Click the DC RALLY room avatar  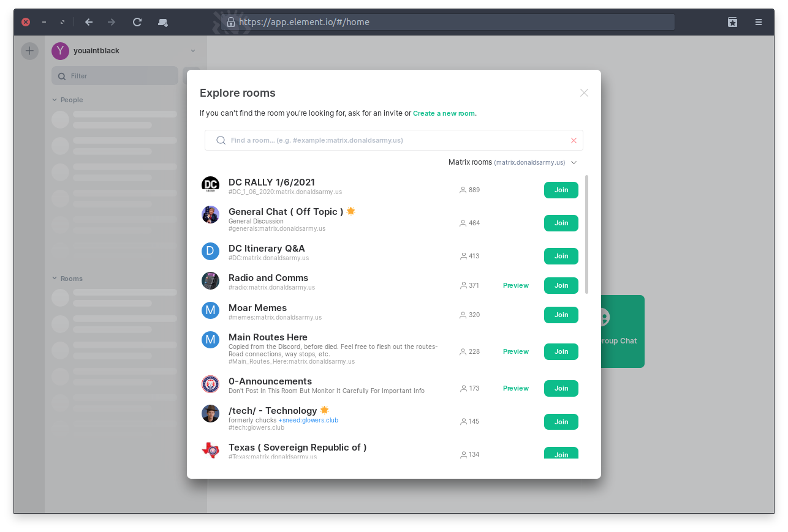point(210,185)
